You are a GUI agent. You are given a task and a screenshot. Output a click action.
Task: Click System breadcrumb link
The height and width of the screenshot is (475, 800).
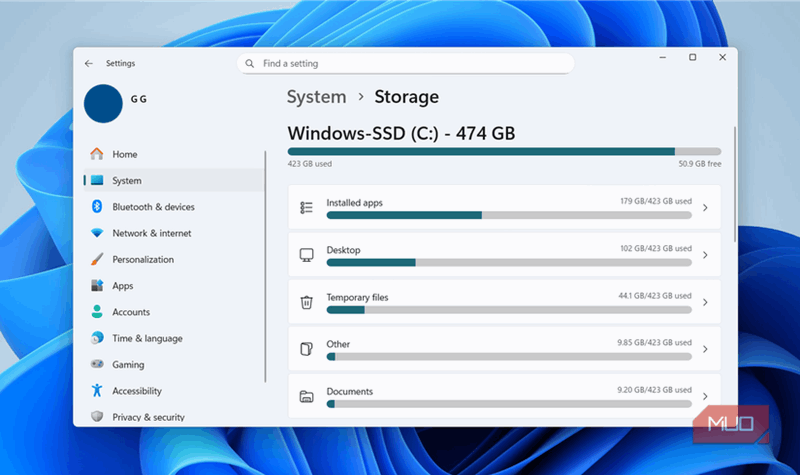pos(316,97)
